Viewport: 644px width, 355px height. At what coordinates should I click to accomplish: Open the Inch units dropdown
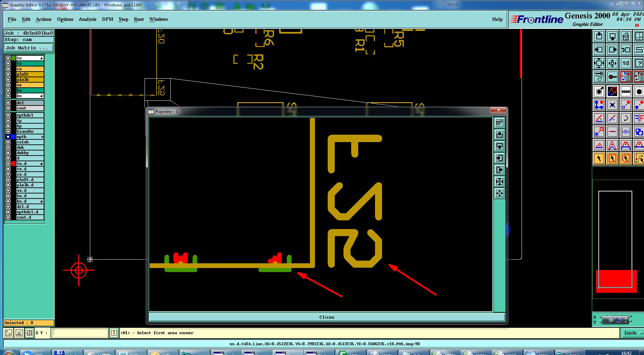633,333
